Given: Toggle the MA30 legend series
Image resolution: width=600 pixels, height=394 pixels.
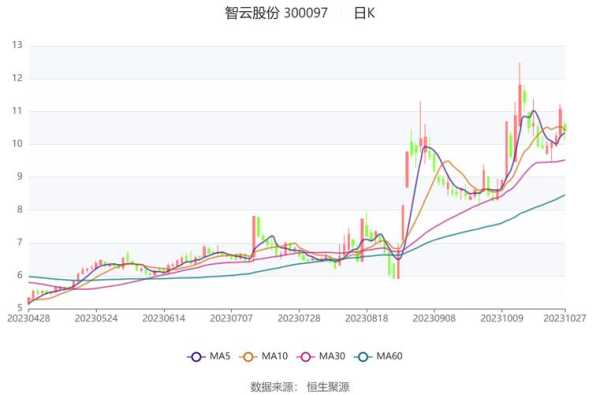Looking at the screenshot, I should click(x=321, y=357).
